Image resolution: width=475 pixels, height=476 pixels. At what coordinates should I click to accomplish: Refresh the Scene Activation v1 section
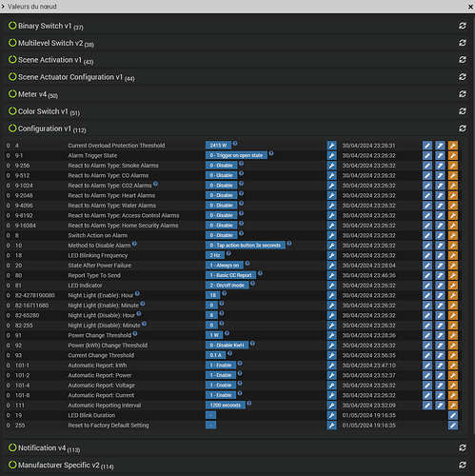[x=463, y=60]
